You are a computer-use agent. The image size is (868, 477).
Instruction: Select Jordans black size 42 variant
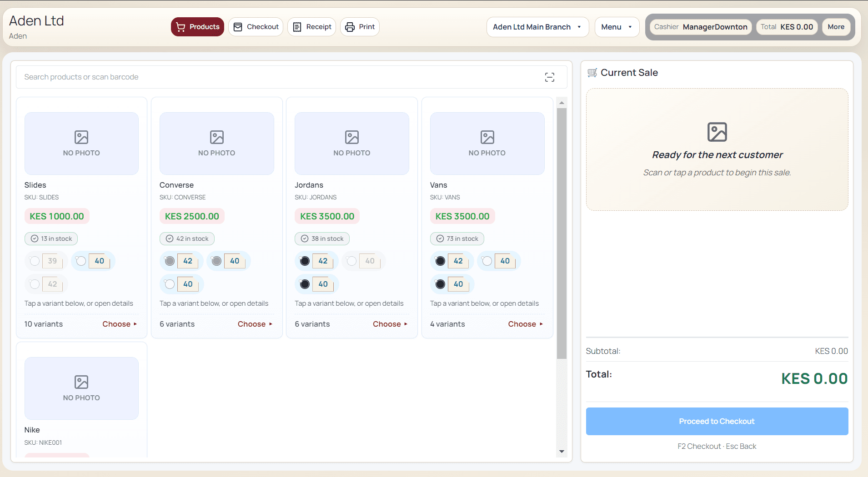pos(316,261)
